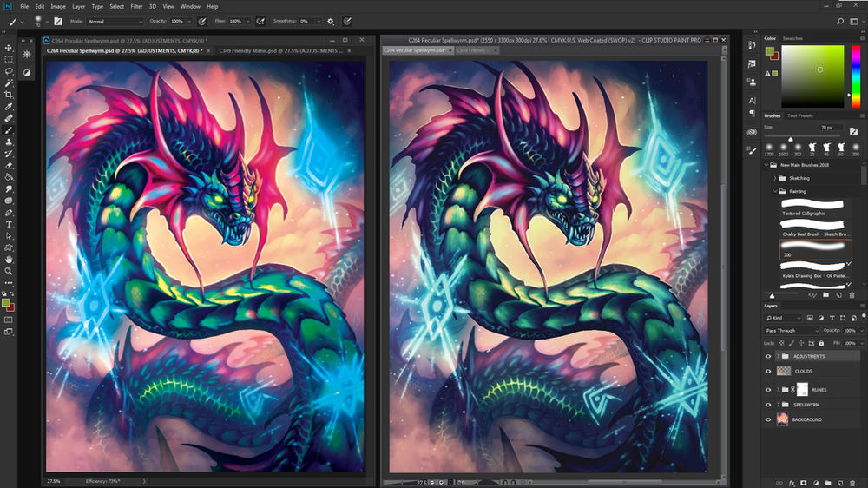Collapse the Painting brush folder
The width and height of the screenshot is (868, 488).
[774, 191]
